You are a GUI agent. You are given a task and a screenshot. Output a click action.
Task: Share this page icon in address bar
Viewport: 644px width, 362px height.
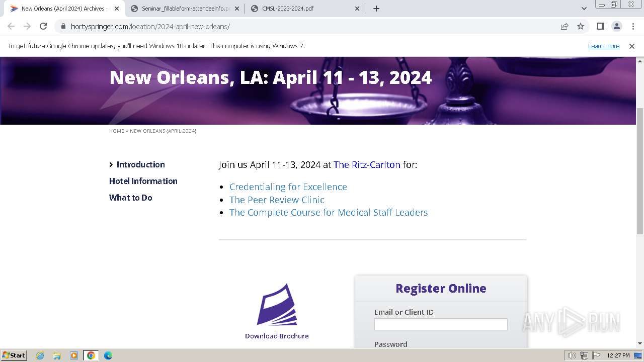[x=565, y=27]
